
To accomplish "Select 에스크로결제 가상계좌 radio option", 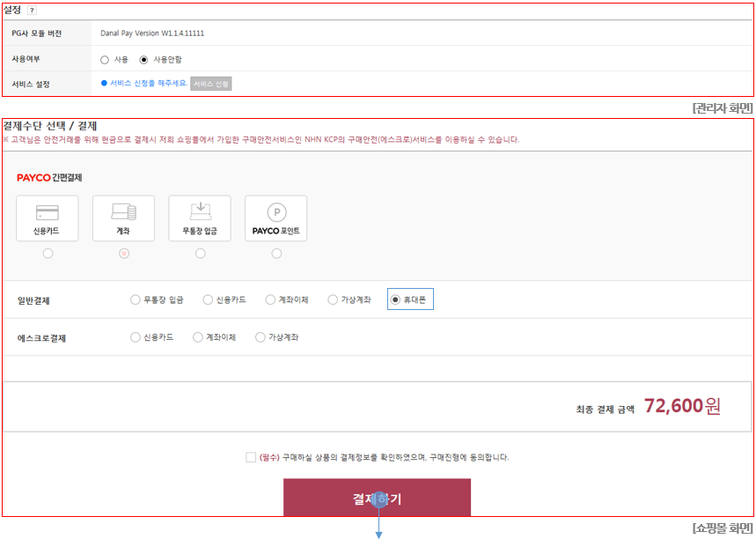I will click(x=261, y=337).
